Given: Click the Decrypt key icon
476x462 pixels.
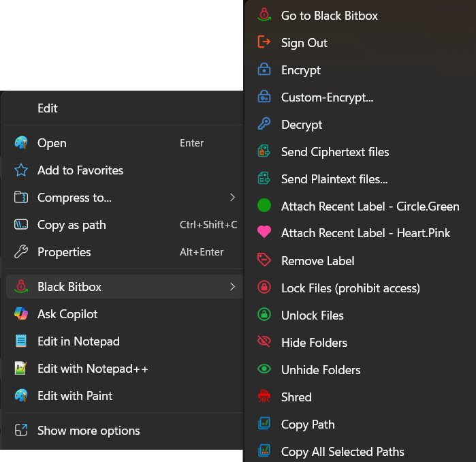Looking at the screenshot, I should coord(264,123).
